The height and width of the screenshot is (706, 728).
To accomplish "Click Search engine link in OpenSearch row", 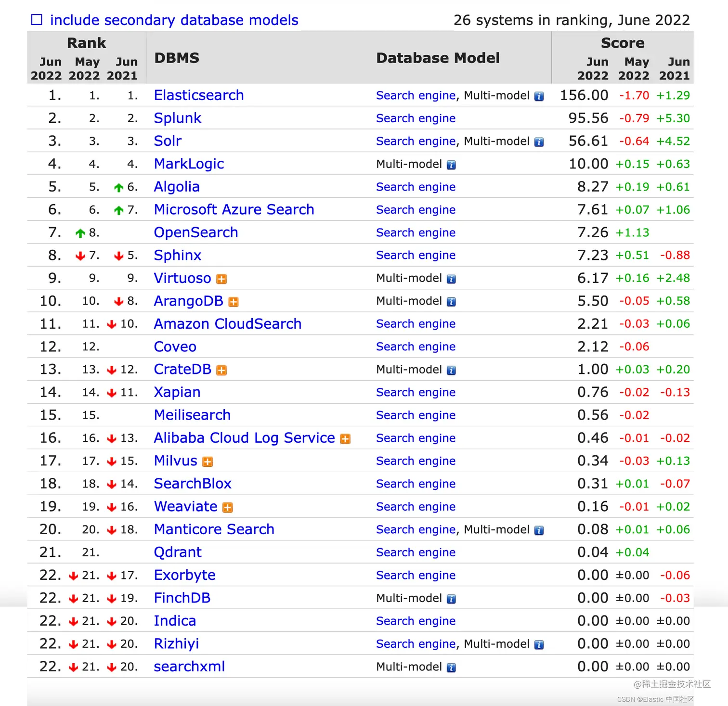I will 416,233.
